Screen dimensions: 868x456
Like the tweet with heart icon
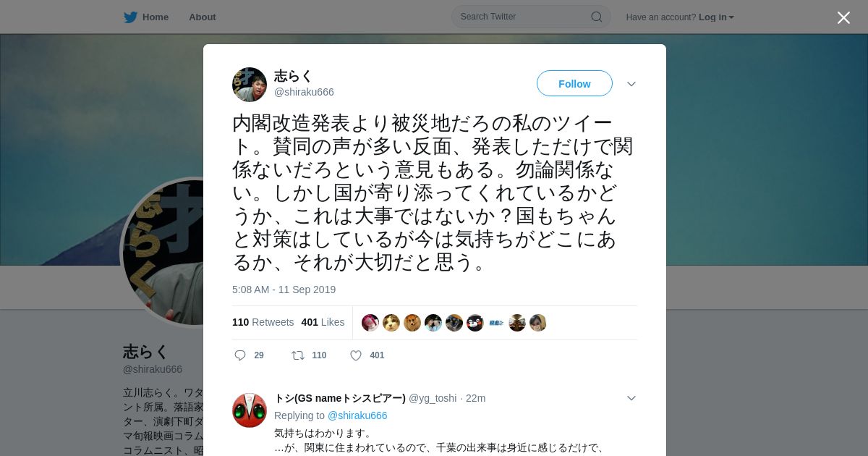356,355
